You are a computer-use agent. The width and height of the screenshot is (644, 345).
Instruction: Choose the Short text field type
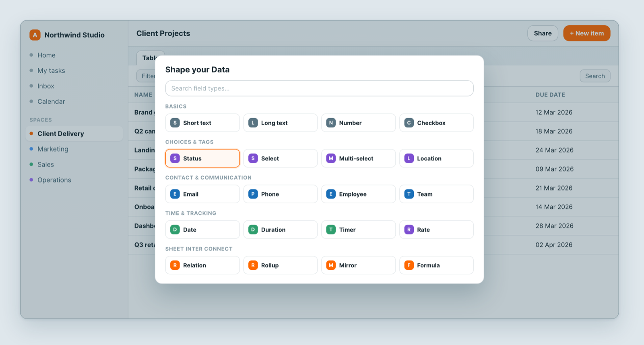[202, 123]
